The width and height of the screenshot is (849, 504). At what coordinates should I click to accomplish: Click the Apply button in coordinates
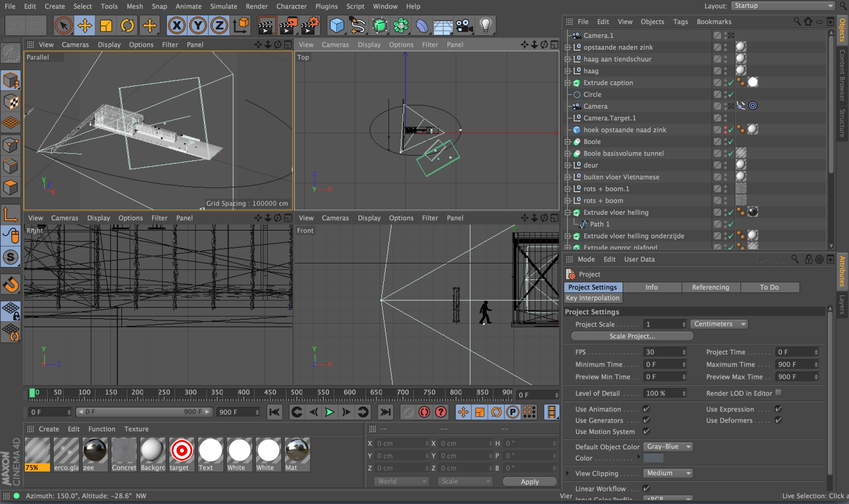(529, 481)
